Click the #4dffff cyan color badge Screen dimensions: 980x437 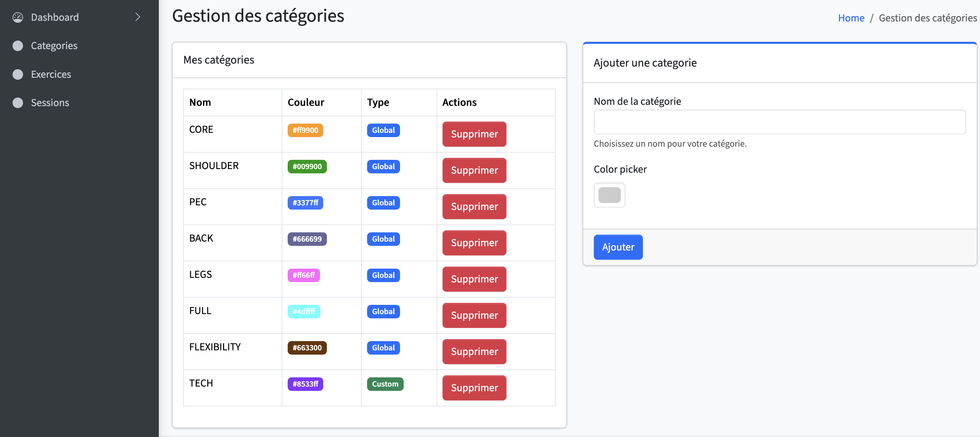coord(303,311)
